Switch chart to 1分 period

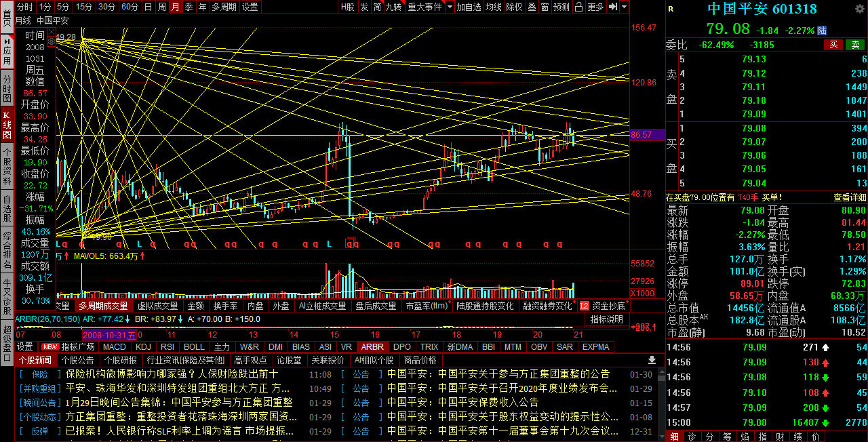click(45, 7)
